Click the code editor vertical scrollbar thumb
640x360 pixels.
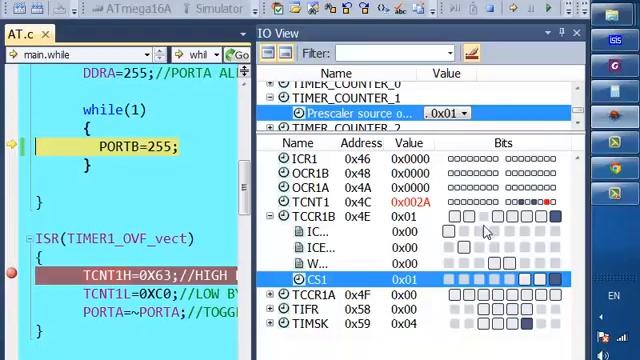coord(244,188)
